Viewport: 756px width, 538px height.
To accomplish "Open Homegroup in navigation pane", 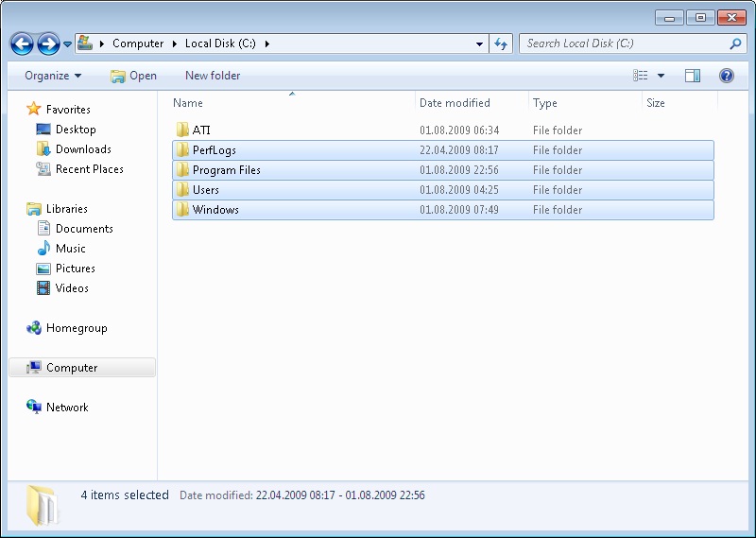I will (x=77, y=328).
